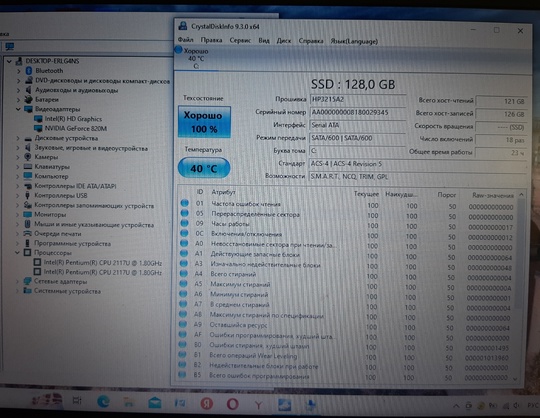This screenshot has width=540, height=418.
Task: Select Intel(R) HD Graphics in Device Manager
Action: (73, 119)
